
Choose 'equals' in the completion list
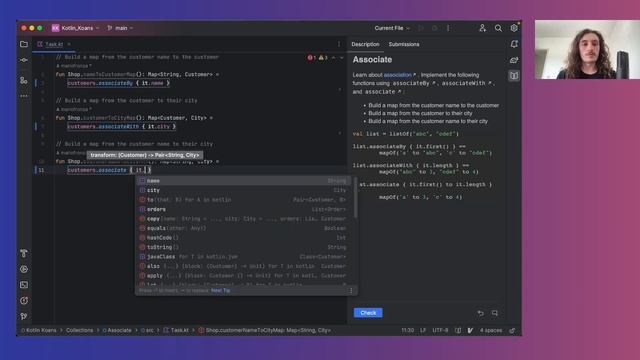click(244, 228)
